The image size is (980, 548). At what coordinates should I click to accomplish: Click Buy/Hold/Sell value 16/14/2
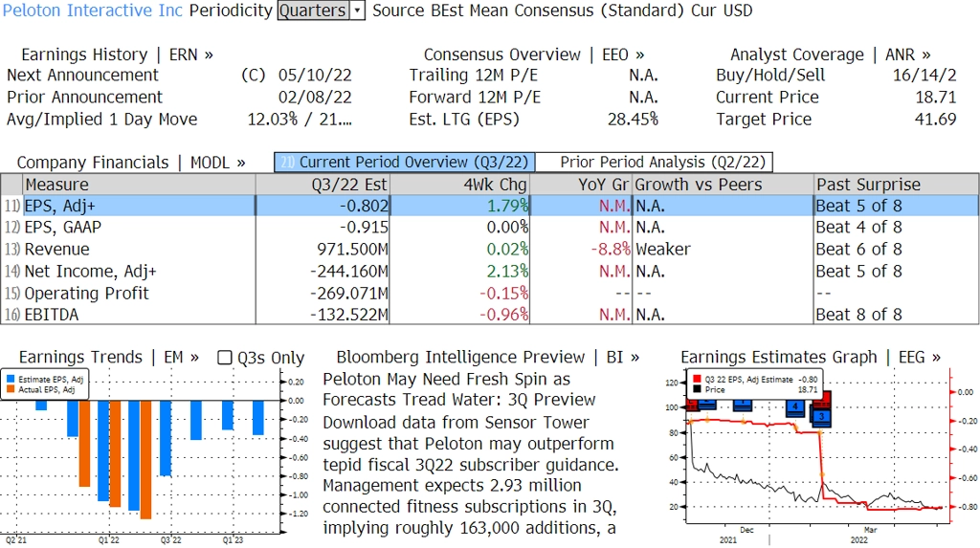[x=924, y=76]
